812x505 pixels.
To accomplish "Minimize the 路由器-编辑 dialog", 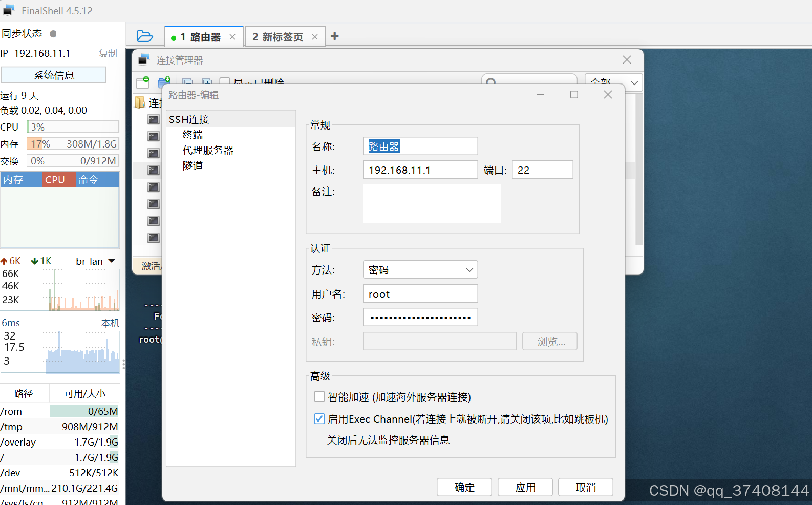I will coord(540,95).
